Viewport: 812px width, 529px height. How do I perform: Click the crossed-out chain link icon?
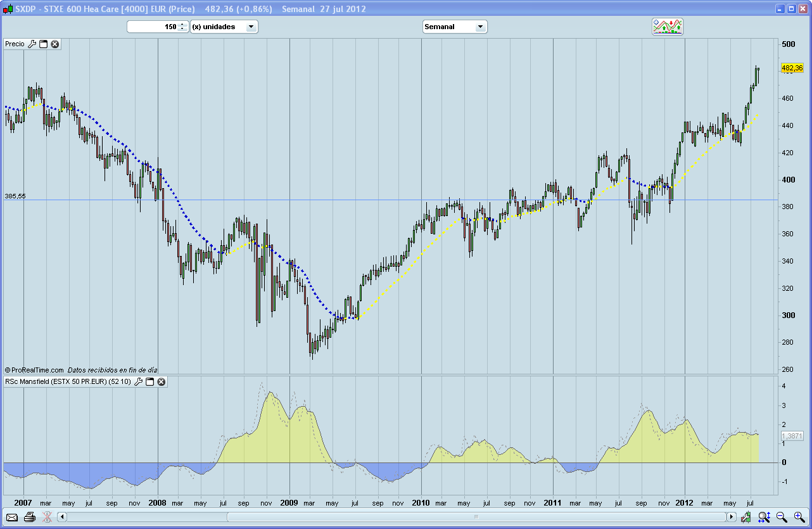coord(46,517)
